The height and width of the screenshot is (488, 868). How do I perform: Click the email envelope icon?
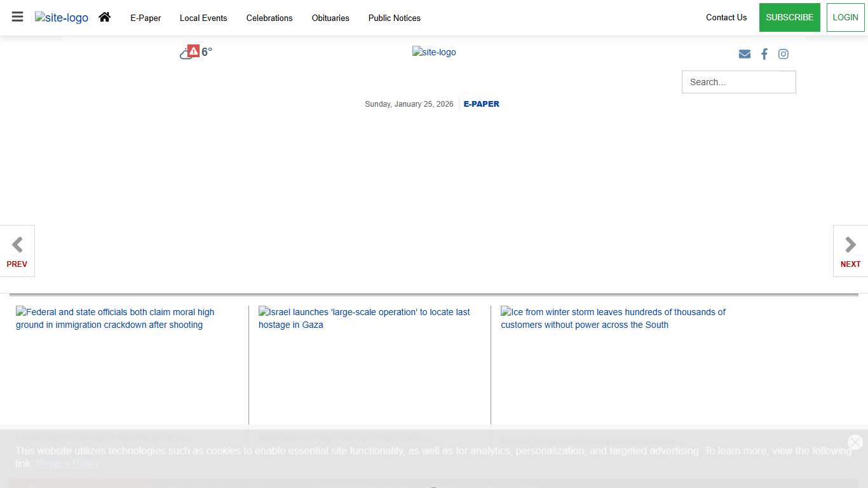[x=745, y=54]
